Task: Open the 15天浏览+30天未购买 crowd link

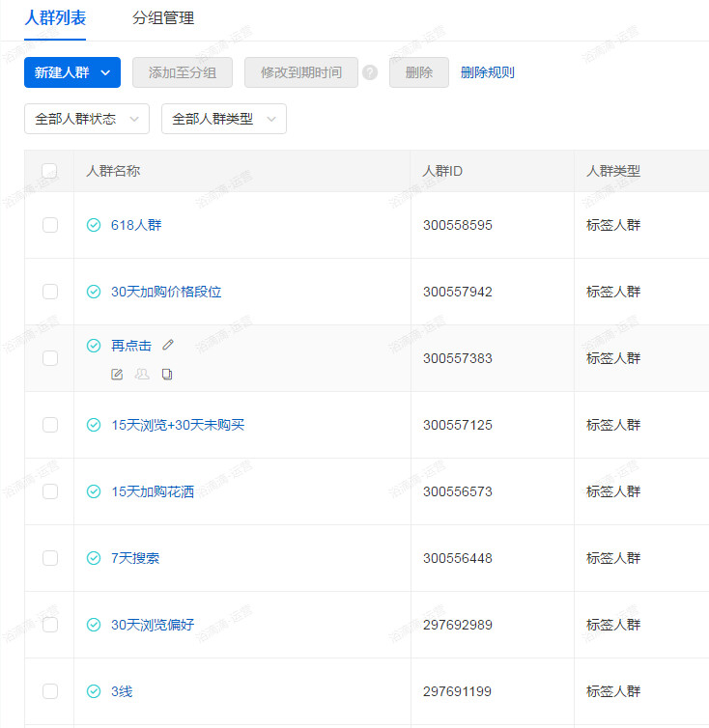Action: 178,425
